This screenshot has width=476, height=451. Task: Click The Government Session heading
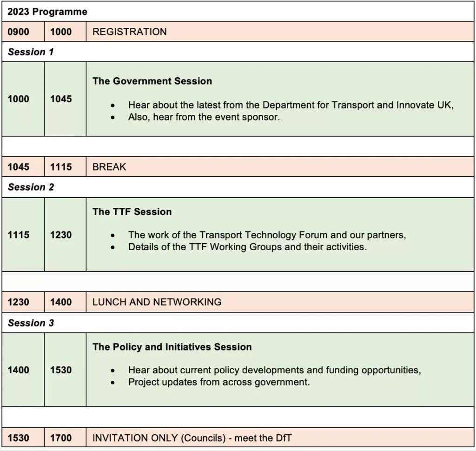point(152,81)
